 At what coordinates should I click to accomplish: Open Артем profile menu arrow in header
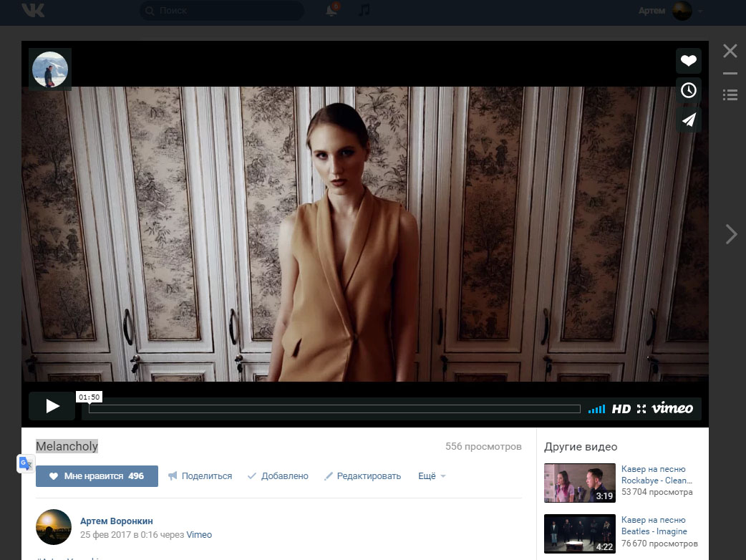700,11
